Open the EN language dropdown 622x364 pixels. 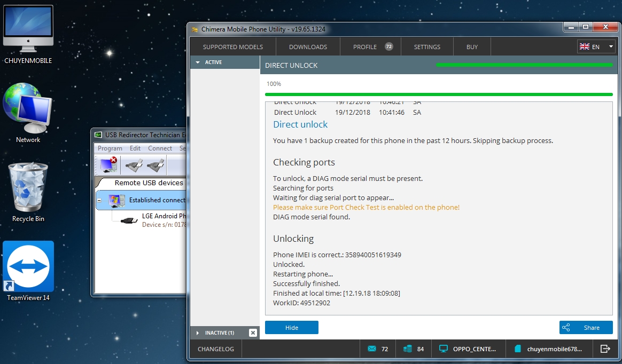click(x=596, y=46)
